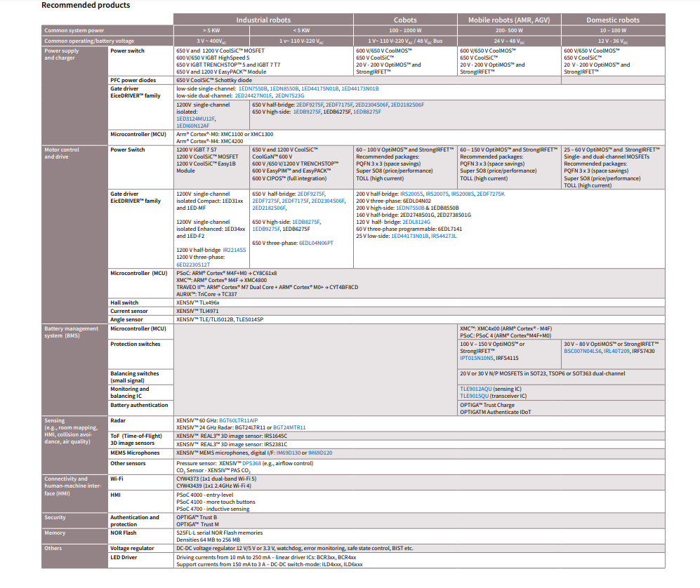Viewport: 700px width, 588px height.
Task: Click the TLE9015QU transceiver IC link
Action: (x=476, y=396)
